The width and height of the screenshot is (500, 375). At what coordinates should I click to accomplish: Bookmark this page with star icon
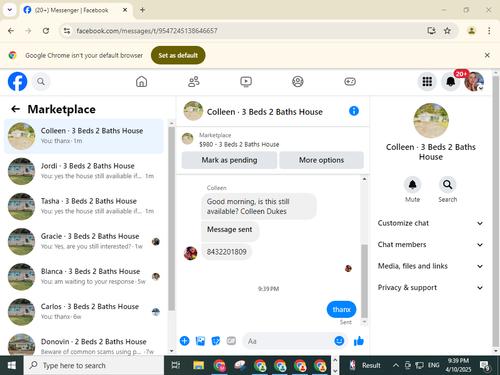tap(447, 31)
